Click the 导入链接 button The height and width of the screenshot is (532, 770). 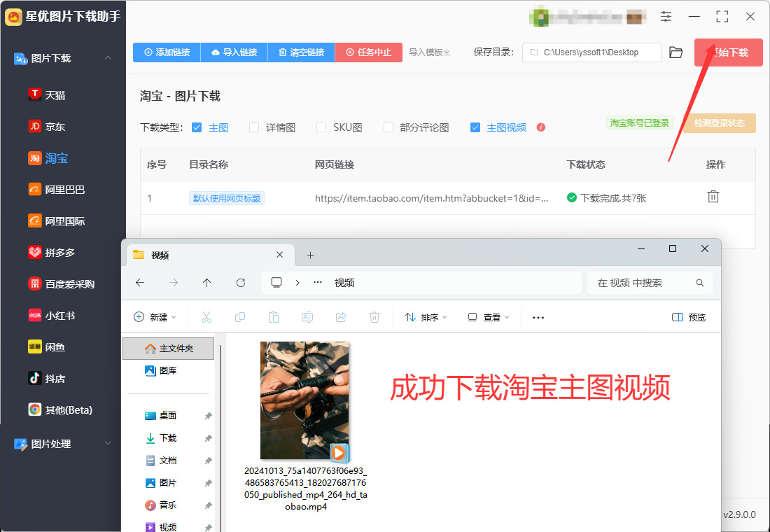[x=234, y=52]
